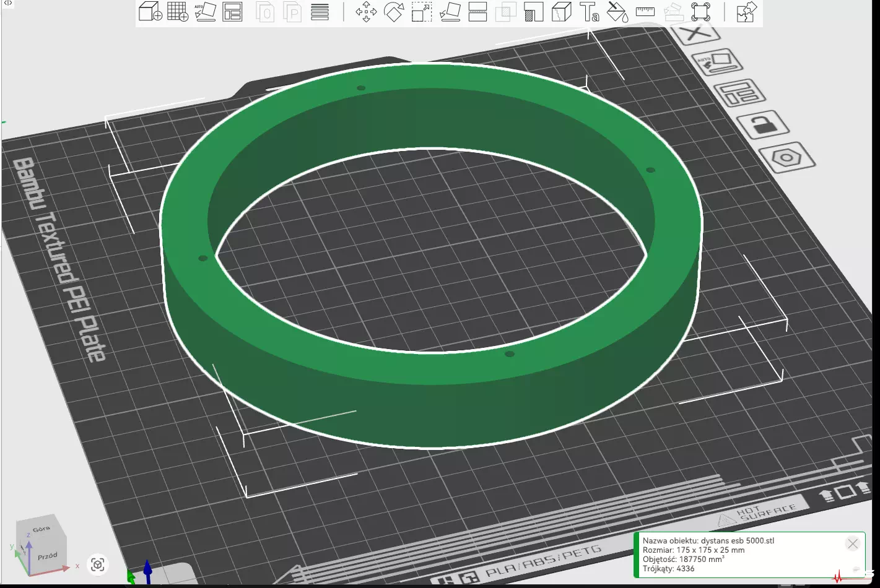Viewport: 880px width, 588px height.
Task: Switch to Assembly view puzzle icon
Action: (x=746, y=12)
